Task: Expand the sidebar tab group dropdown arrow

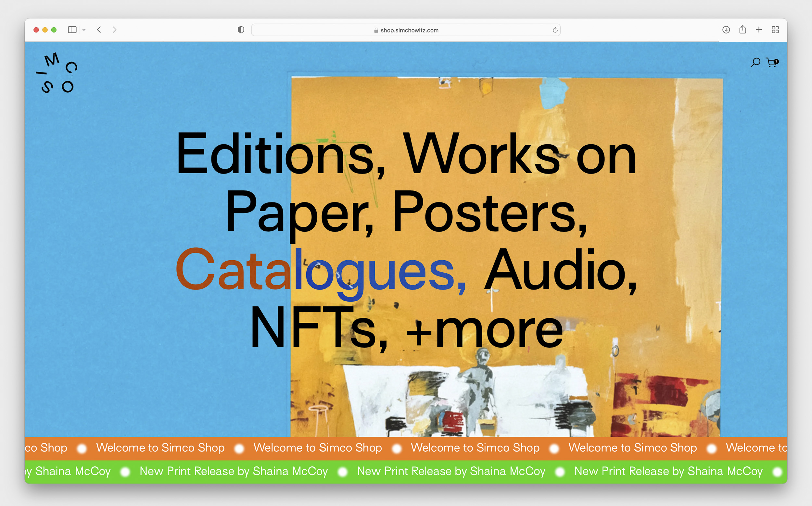Action: click(x=84, y=30)
